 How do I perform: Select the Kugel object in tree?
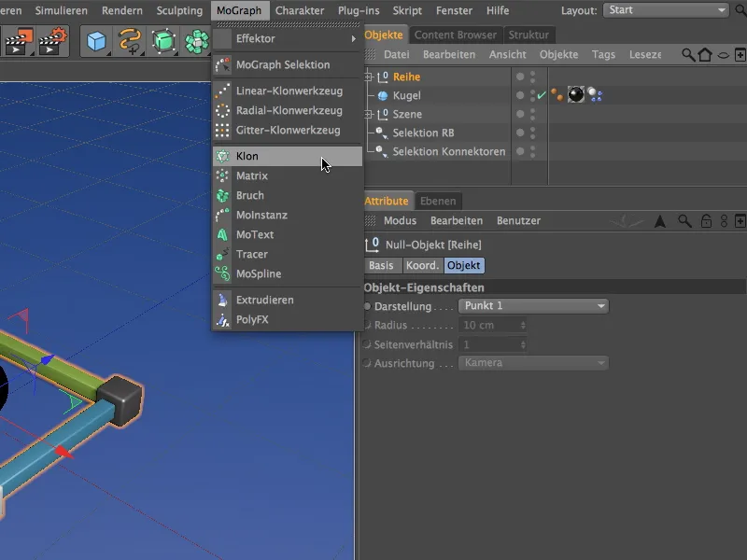[x=406, y=96]
